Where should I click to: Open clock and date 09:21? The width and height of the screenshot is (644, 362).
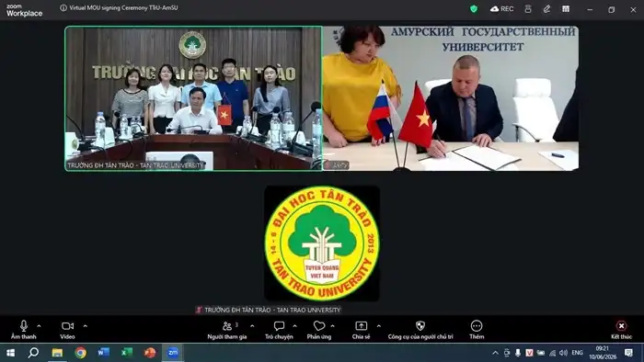[603, 353]
